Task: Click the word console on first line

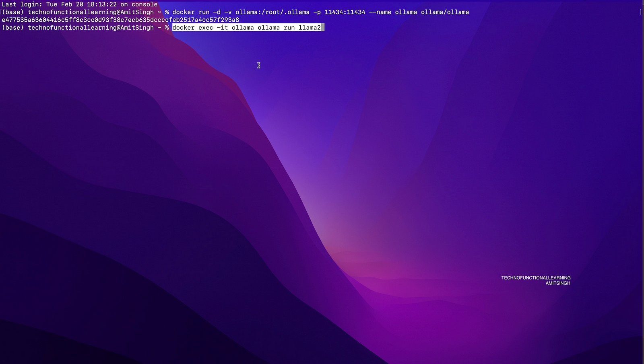Action: pos(144,4)
